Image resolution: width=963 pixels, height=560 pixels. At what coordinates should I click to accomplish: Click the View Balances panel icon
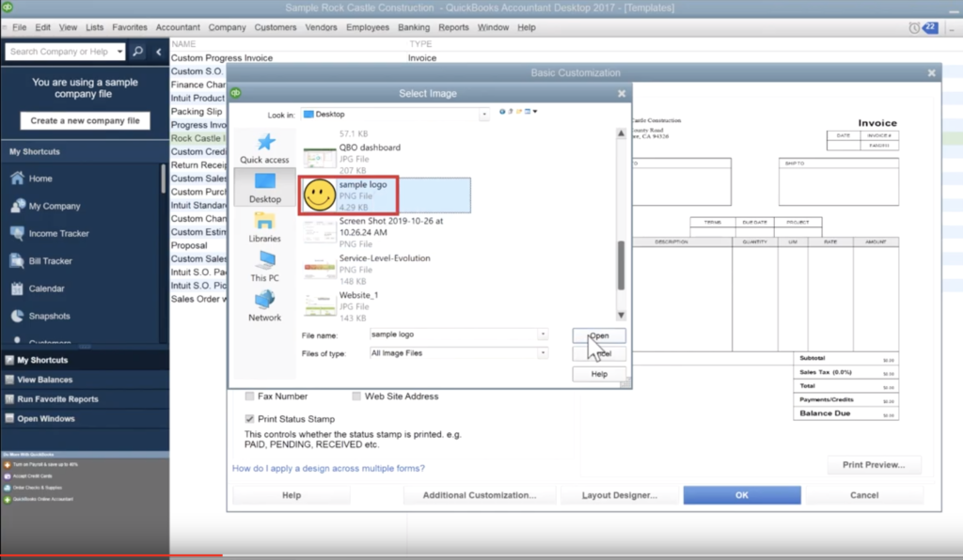(x=9, y=380)
